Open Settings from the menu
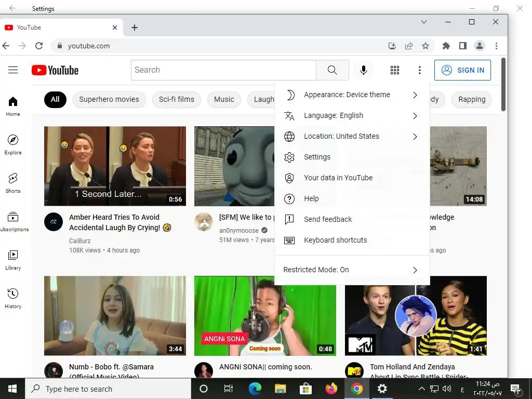The height and width of the screenshot is (399, 532). click(x=352, y=157)
